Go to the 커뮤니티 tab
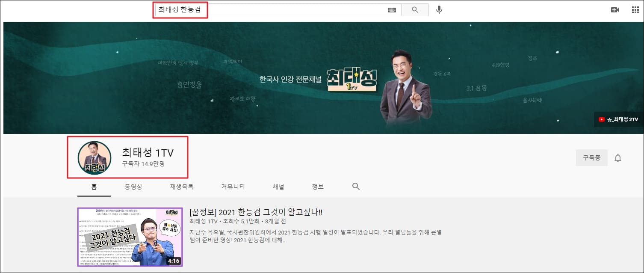Screen dimensions: 644x273 (x=233, y=187)
